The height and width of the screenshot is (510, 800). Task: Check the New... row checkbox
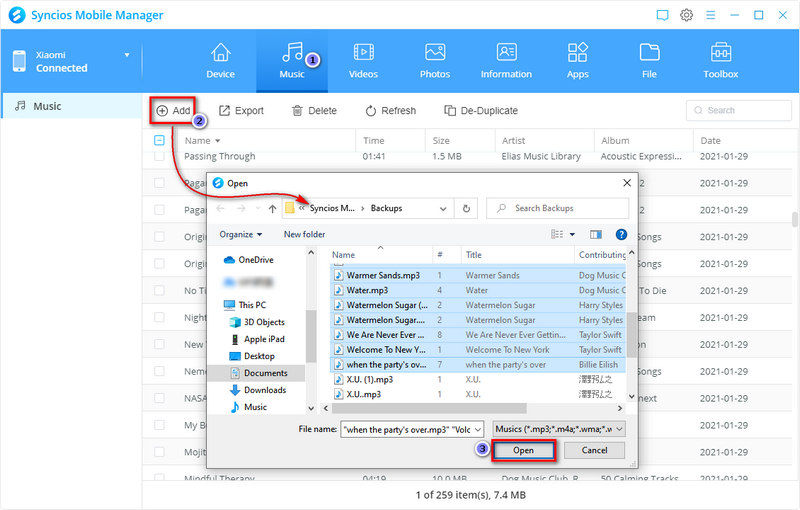159,344
